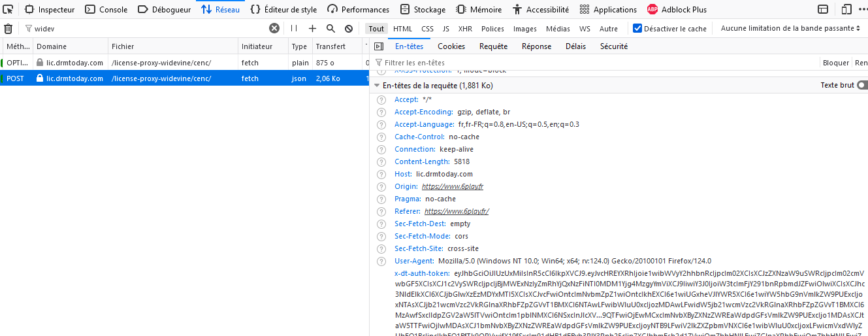868x336 pixels.
Task: Switch to the Délais tab
Action: (575, 46)
